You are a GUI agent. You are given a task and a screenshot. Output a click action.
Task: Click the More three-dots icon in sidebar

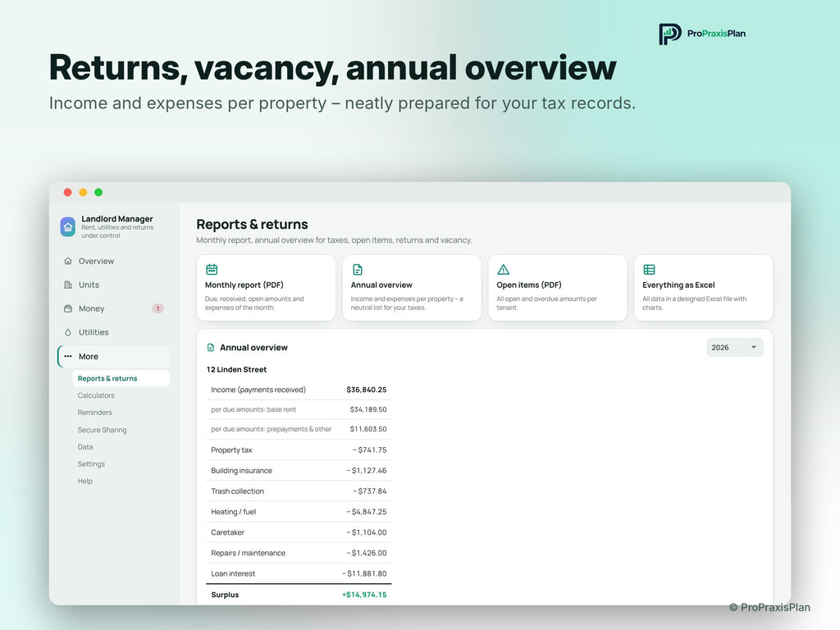pos(68,356)
